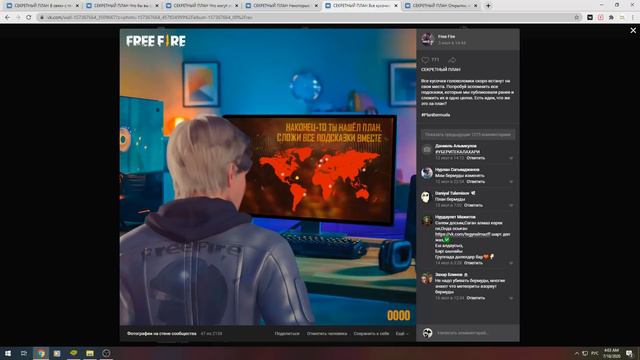Open Chrome from the taskbar
640x360 pixels.
41,353
